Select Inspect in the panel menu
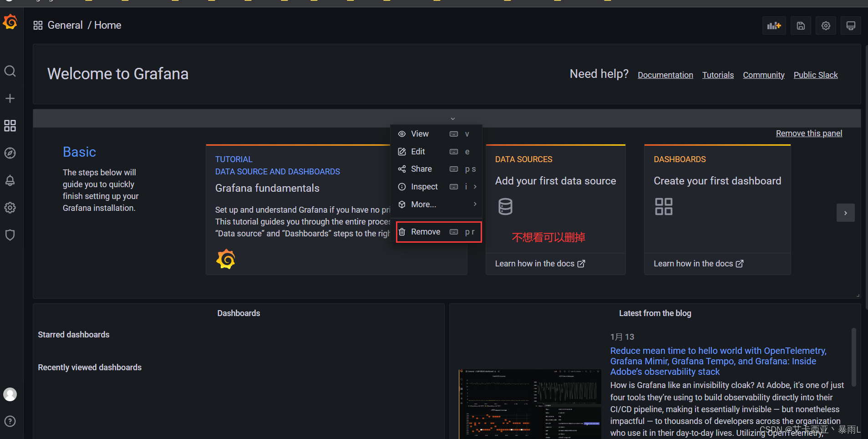The image size is (868, 439). 436,187
